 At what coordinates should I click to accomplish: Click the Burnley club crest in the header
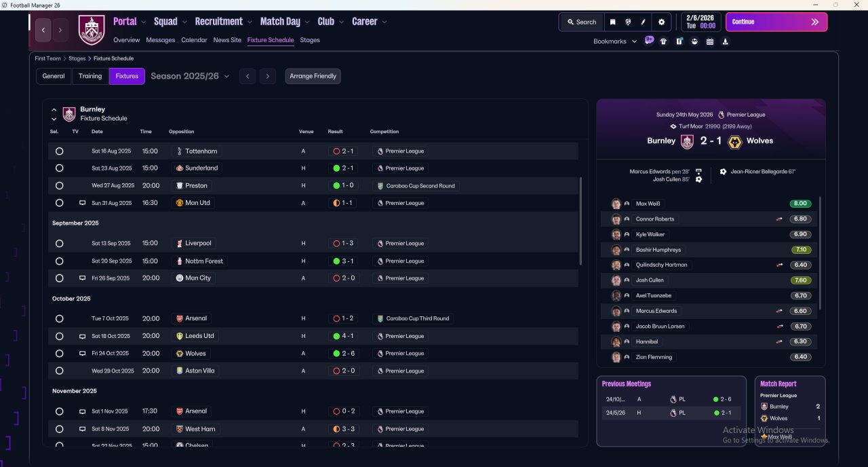(92, 30)
